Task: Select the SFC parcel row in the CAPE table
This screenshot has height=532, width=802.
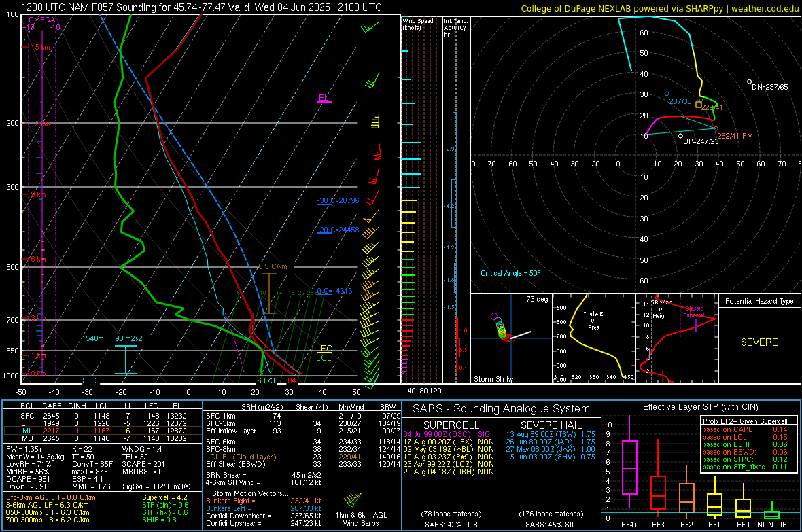Action: pos(103,416)
